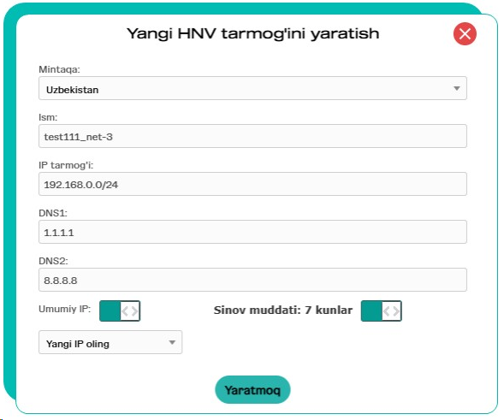The image size is (504, 420).
Task: Click the arrow icon of Mintaqa dropdown
Action: click(456, 88)
